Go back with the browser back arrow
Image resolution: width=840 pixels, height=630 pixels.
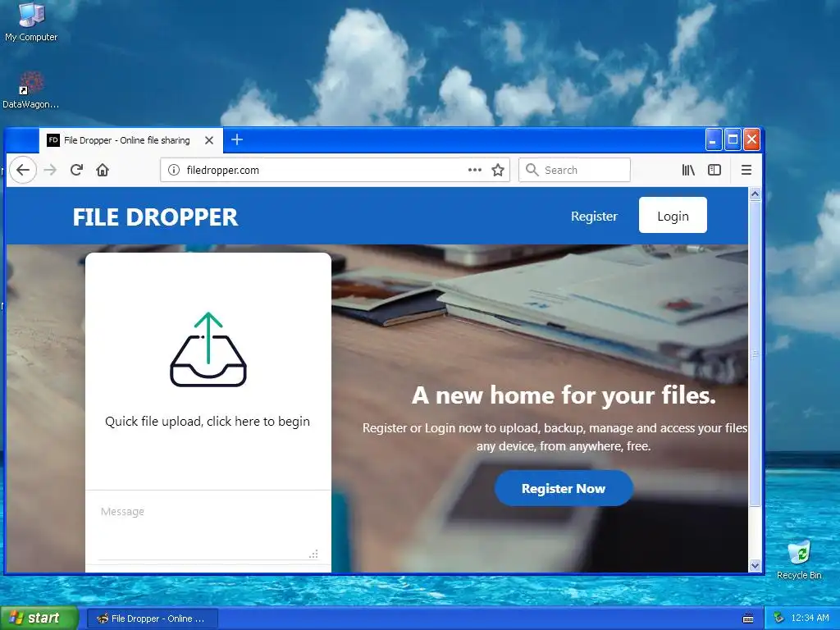[x=22, y=170]
